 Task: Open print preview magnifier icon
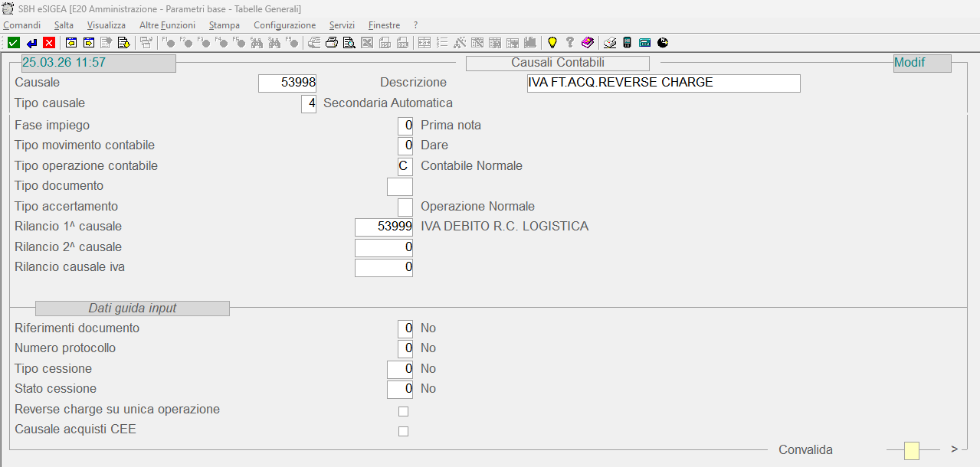coord(349,43)
